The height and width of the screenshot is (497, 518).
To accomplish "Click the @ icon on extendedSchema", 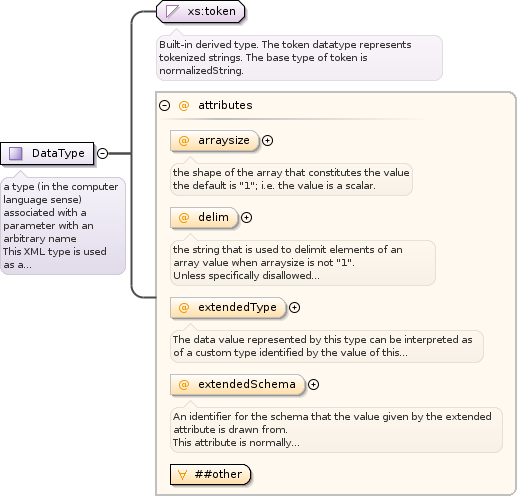I will (x=184, y=385).
